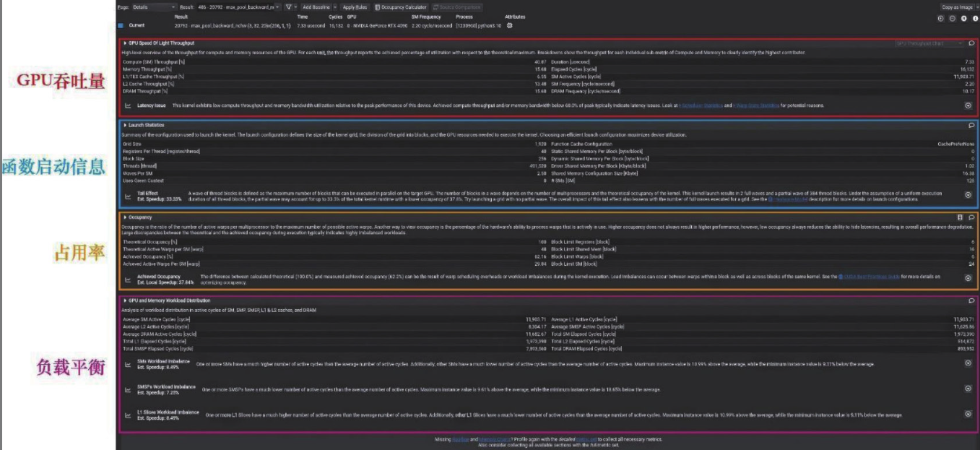
Task: Click the Memory Throughput [%] row
Action: [x=334, y=69]
